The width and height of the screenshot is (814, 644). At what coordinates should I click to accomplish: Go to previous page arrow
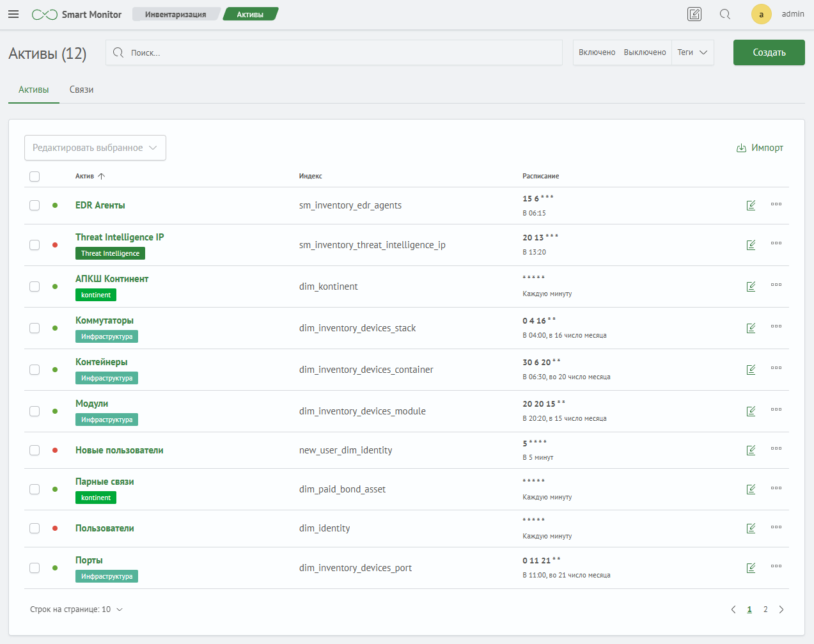tap(733, 609)
